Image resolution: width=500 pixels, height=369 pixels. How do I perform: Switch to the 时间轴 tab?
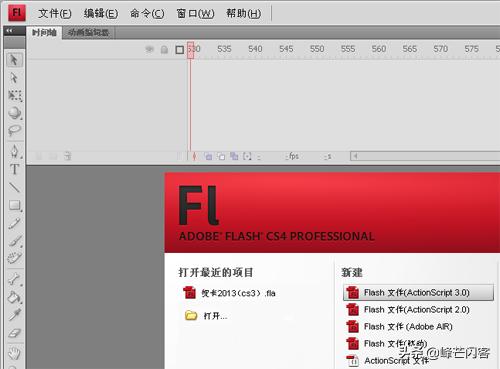[x=44, y=33]
